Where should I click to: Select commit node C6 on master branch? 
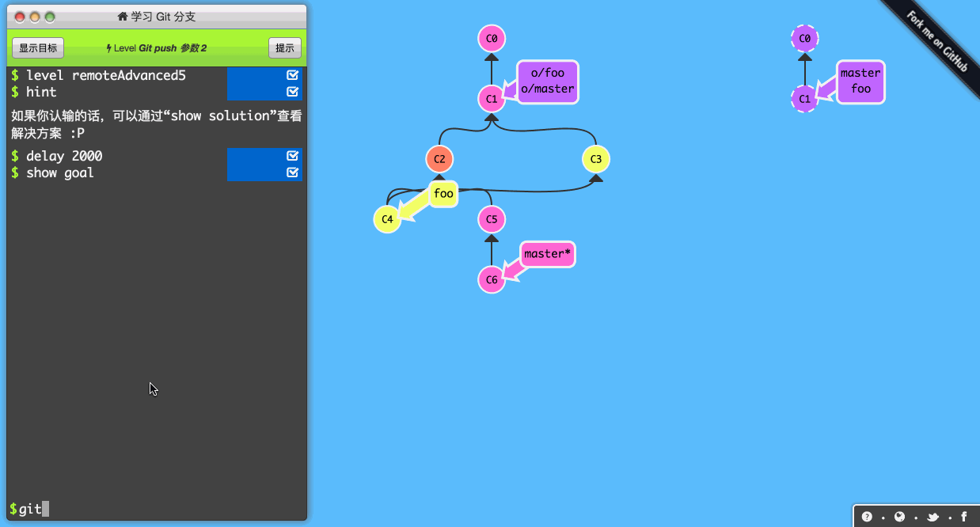pos(492,279)
